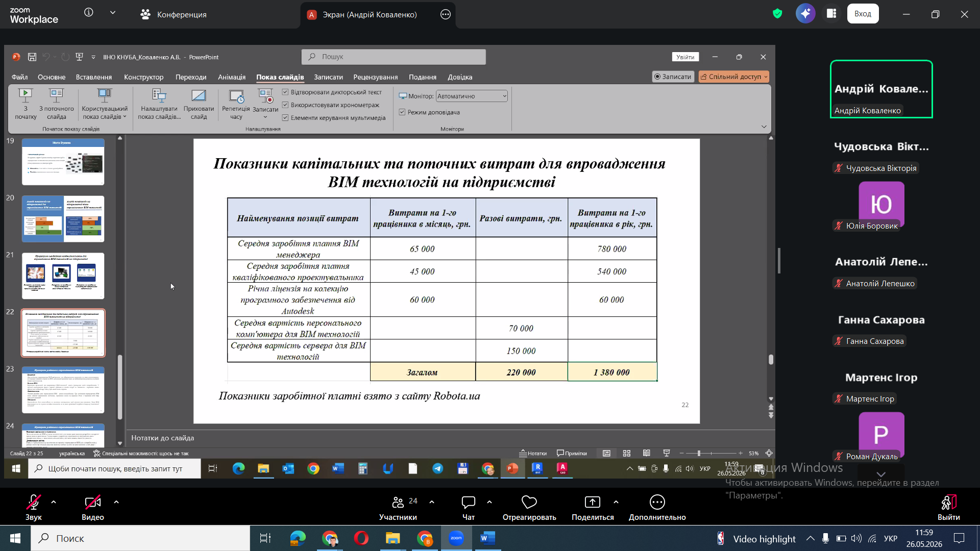Start the slideshow from the status bar icon
This screenshot has height=551, width=980.
pos(667,453)
